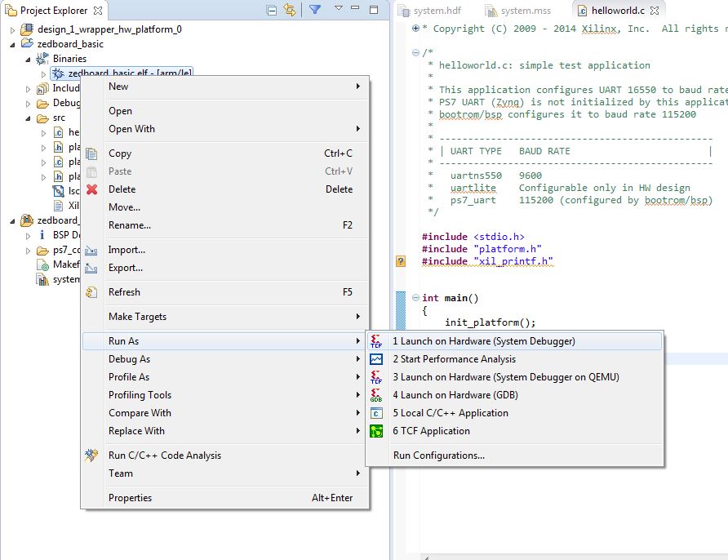Click the blue filter funnel icon

pyautogui.click(x=315, y=9)
